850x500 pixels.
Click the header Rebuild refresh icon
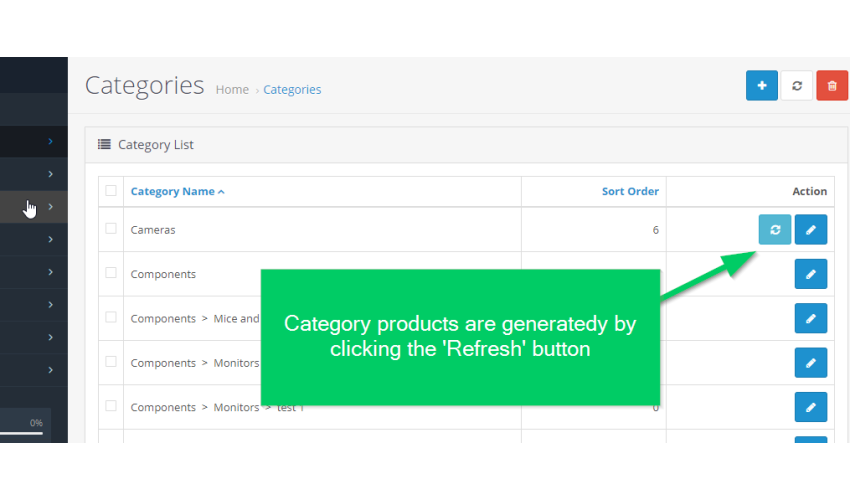pyautogui.click(x=797, y=86)
